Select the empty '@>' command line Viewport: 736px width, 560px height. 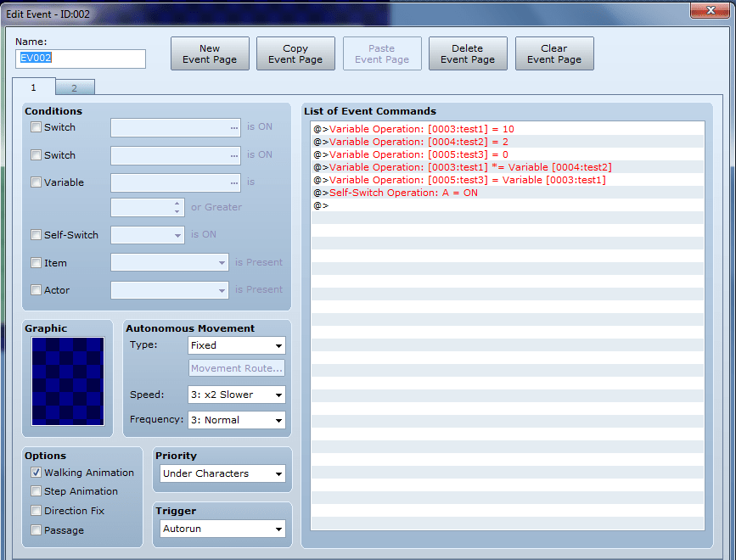[x=508, y=205]
